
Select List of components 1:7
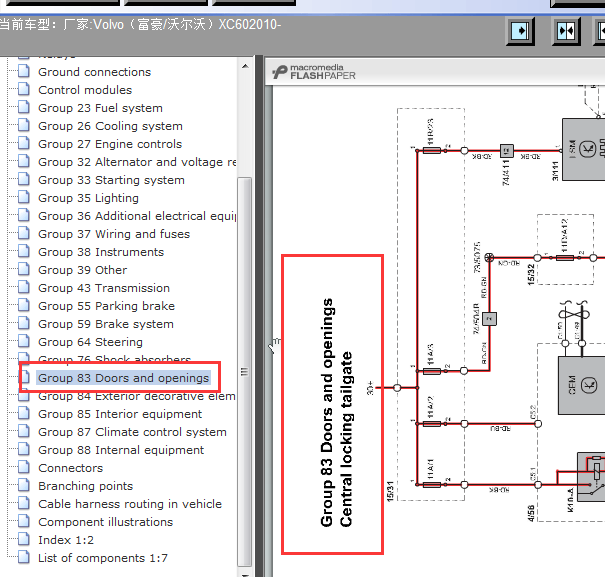[x=103, y=558]
